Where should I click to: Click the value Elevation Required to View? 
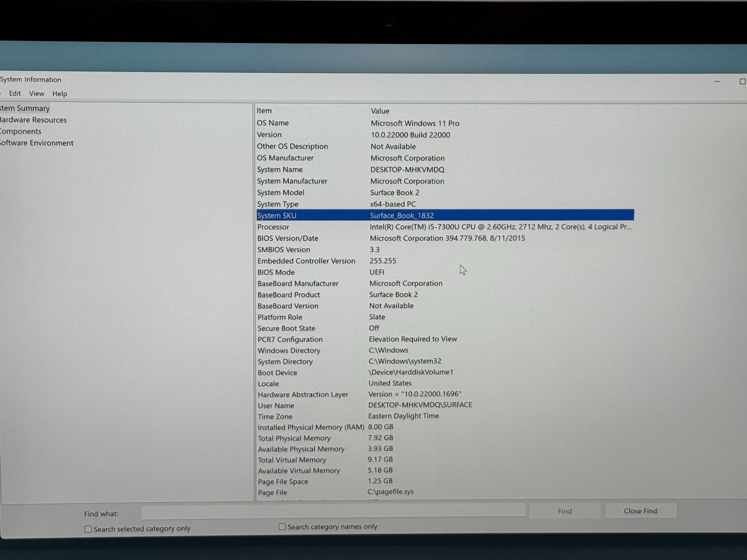(x=413, y=339)
